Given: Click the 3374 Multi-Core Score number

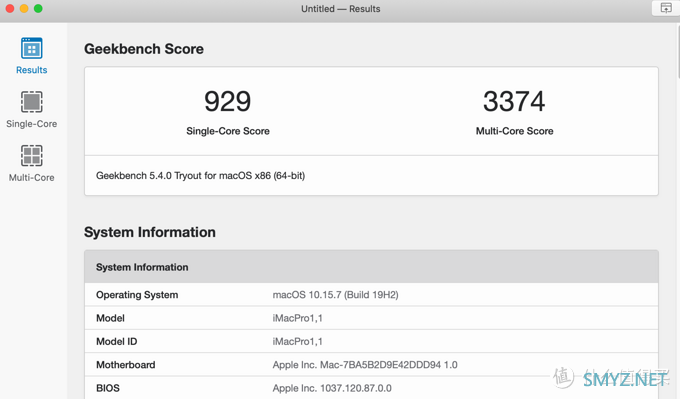Looking at the screenshot, I should click(x=514, y=101).
